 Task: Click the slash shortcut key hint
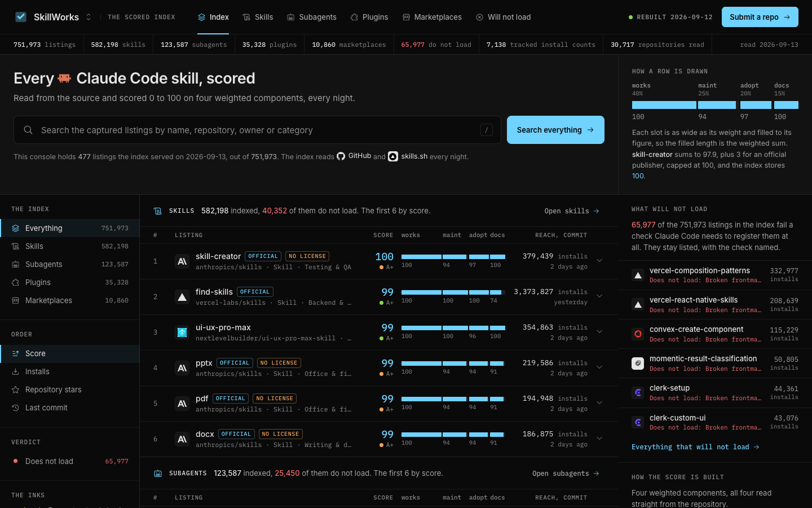tap(487, 130)
